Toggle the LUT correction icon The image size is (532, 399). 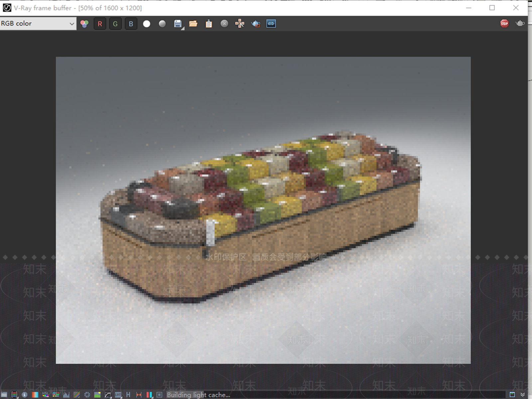[118, 395]
